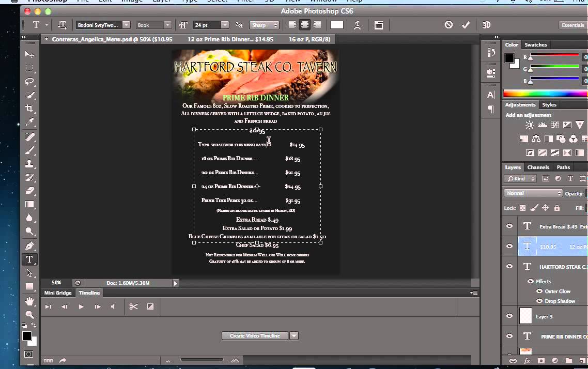Toggle Outer Glow effect visibility
Screen dimensions: 588x369
click(x=539, y=291)
